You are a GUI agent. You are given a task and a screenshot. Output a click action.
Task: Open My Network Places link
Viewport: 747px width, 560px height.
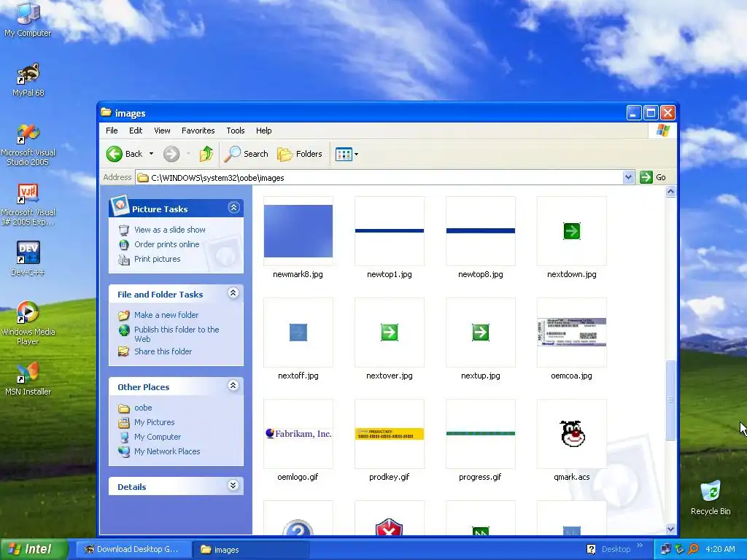click(x=167, y=451)
